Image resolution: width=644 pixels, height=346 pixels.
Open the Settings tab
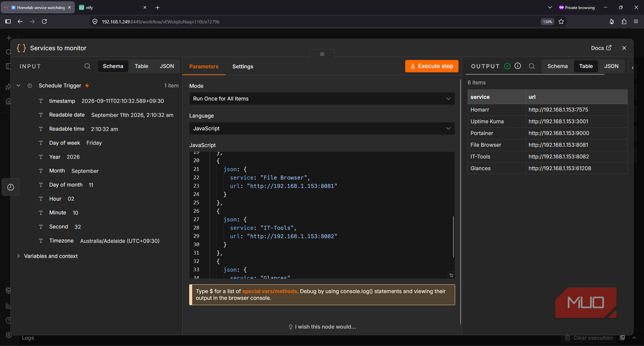243,66
